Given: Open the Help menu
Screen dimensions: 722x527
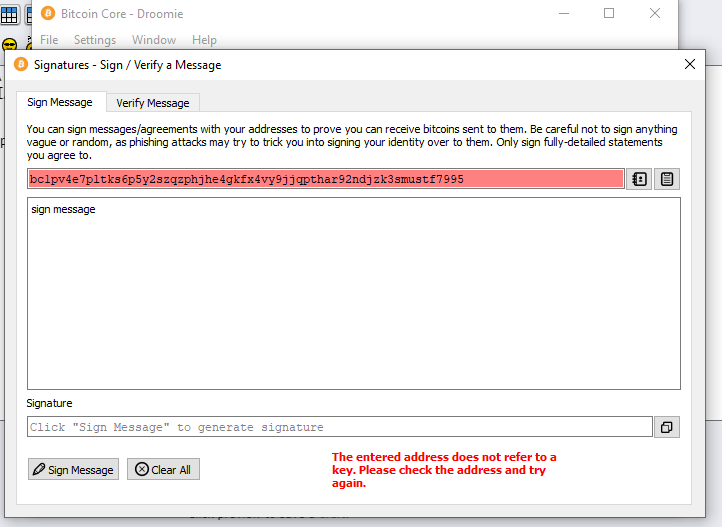Looking at the screenshot, I should pos(204,40).
